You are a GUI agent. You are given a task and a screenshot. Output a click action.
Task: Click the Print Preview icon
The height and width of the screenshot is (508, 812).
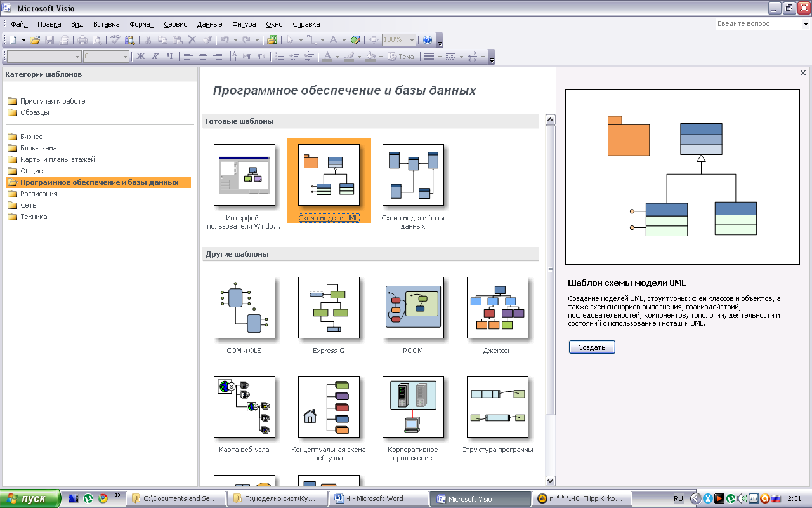[x=97, y=40]
